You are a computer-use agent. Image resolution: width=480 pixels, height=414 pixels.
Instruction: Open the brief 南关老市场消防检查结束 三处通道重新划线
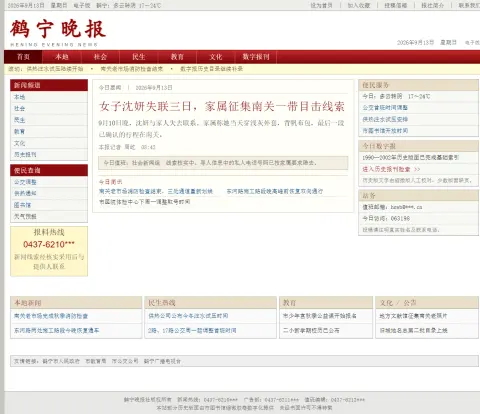[x=156, y=191]
